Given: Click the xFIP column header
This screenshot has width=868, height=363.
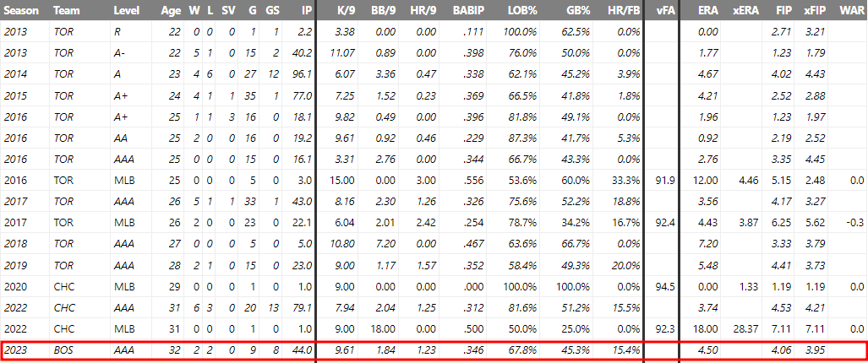Looking at the screenshot, I should pyautogui.click(x=814, y=10).
